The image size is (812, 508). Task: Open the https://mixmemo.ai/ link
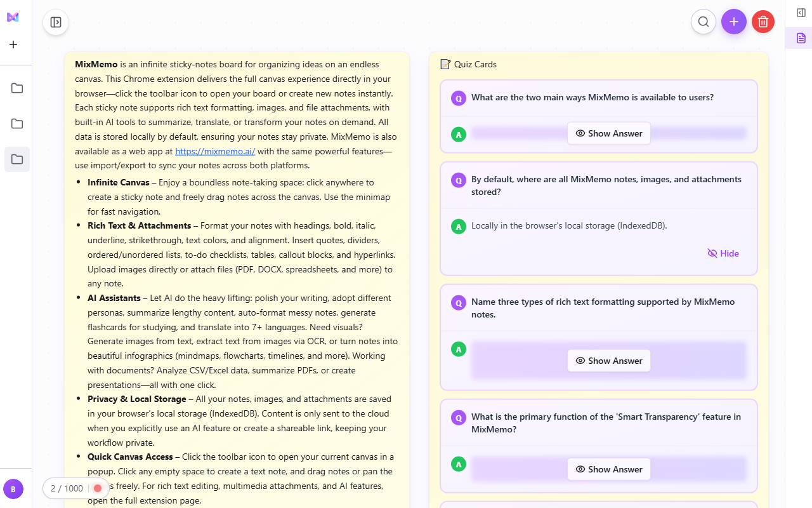215,151
